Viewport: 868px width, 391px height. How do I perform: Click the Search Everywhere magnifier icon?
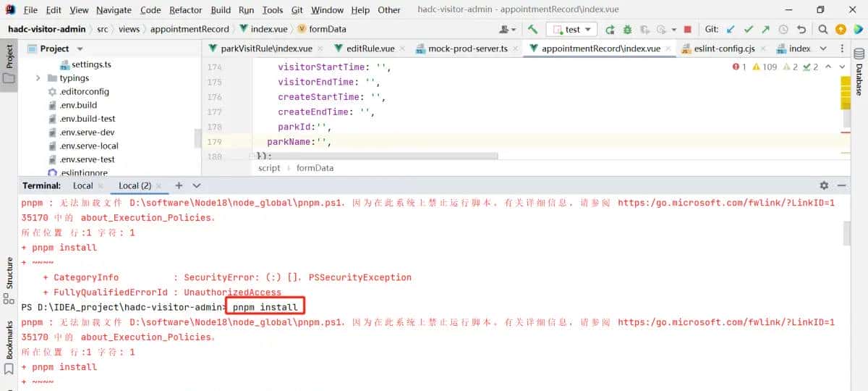[x=823, y=30]
